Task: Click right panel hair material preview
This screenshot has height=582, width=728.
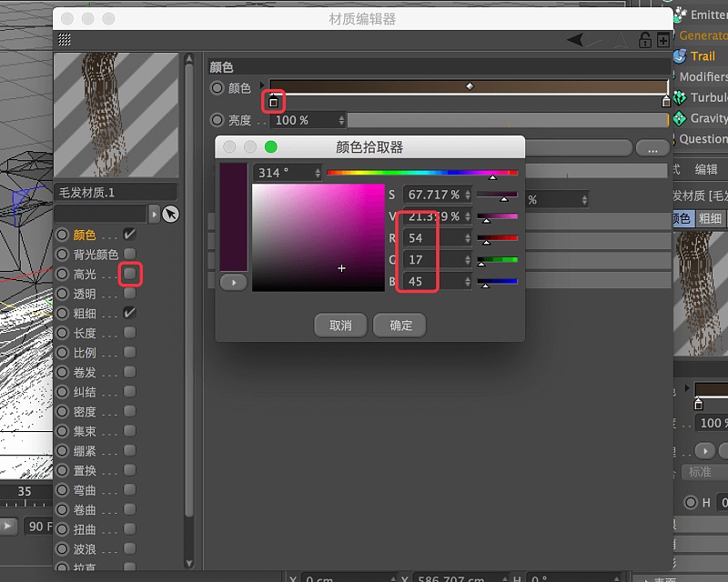Action: [x=701, y=294]
